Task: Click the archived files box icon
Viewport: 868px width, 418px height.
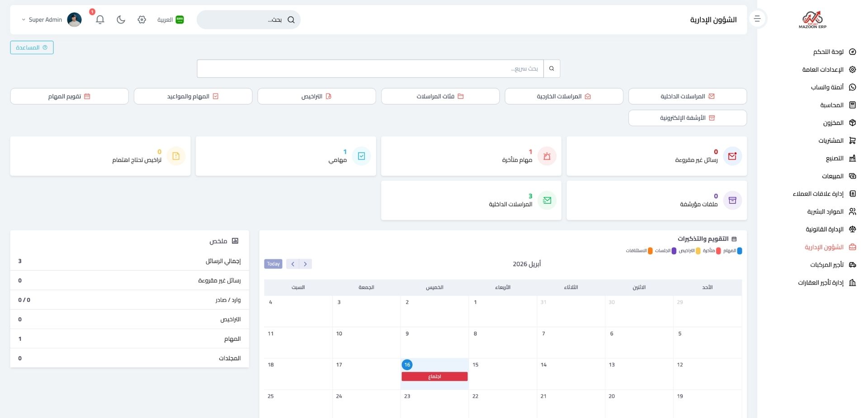Action: tap(732, 201)
